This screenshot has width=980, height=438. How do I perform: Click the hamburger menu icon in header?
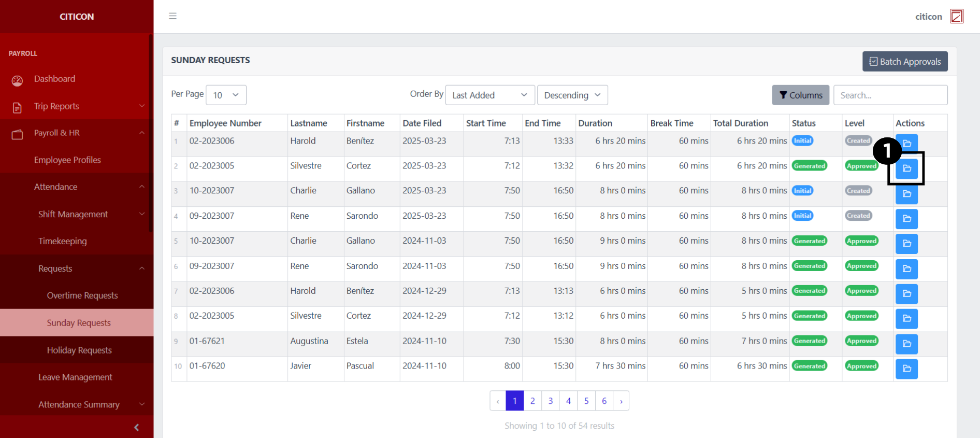[x=173, y=16]
